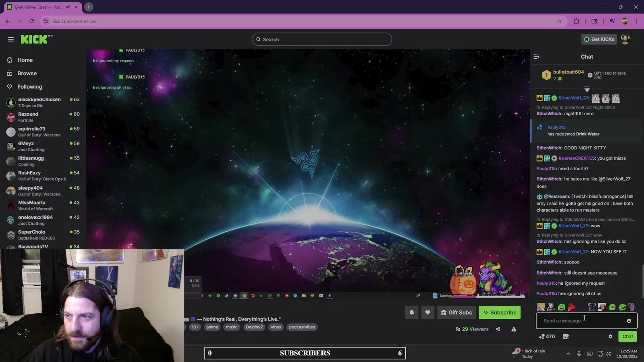Open 6Meyz Just Chatting channel

pyautogui.click(x=43, y=146)
